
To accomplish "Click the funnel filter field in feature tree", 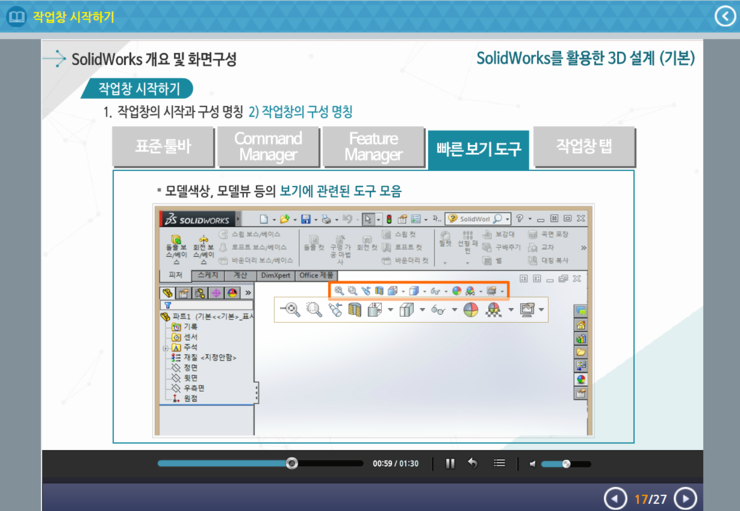I will [207, 305].
